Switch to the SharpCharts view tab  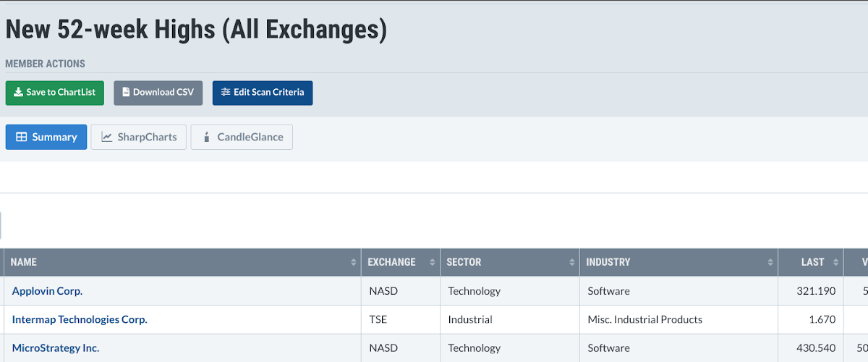pos(139,137)
